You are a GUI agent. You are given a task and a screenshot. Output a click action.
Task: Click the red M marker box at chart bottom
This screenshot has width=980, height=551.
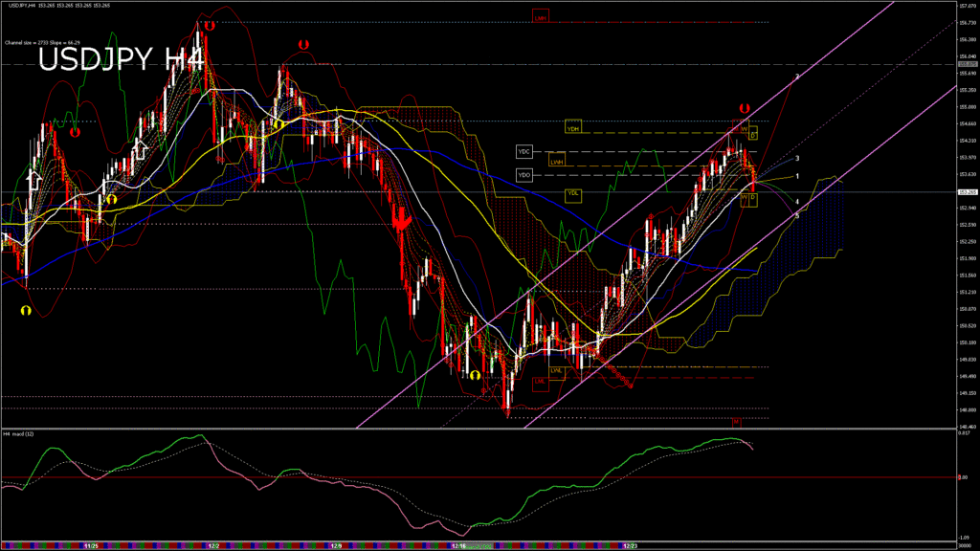(736, 422)
